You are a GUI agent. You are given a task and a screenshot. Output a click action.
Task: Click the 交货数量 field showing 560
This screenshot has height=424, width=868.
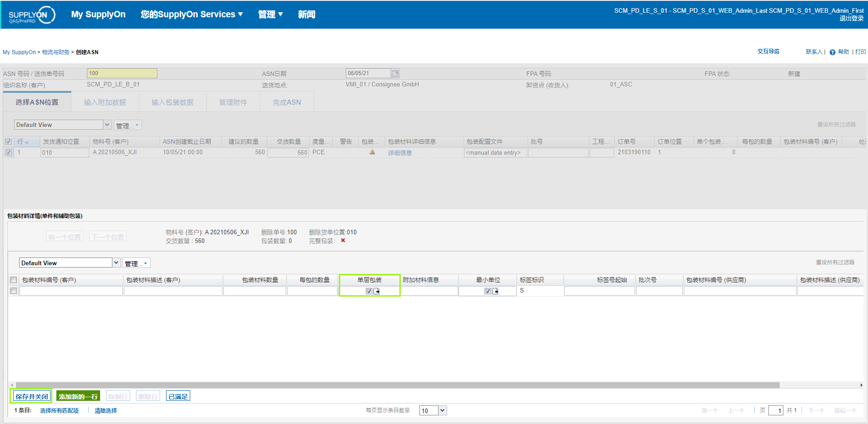288,152
